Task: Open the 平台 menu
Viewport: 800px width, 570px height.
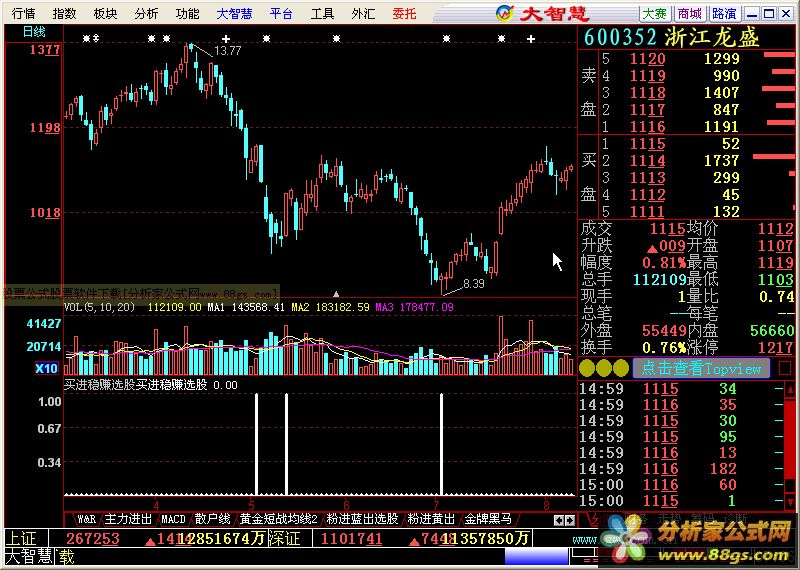Action: coord(281,13)
